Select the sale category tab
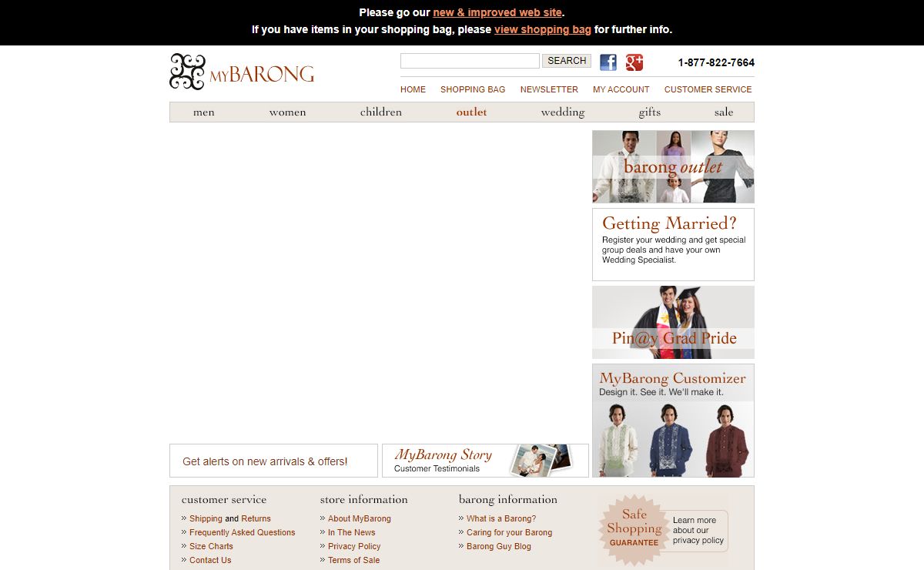The image size is (924, 570). point(724,112)
